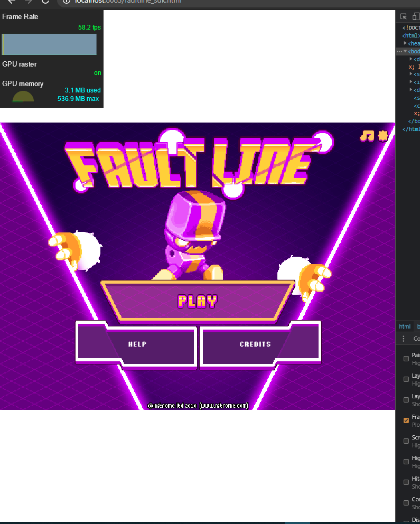The width and height of the screenshot is (420, 524).
Task: Click the inspect element picker icon
Action: 403,17
